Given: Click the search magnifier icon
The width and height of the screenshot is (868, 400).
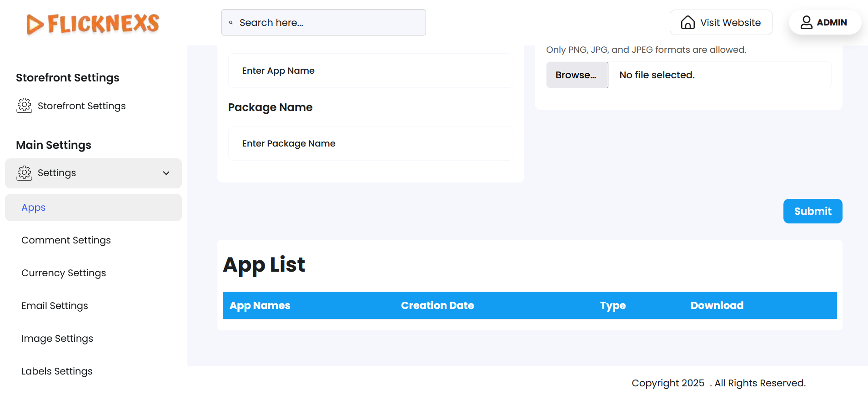Looking at the screenshot, I should point(231,23).
